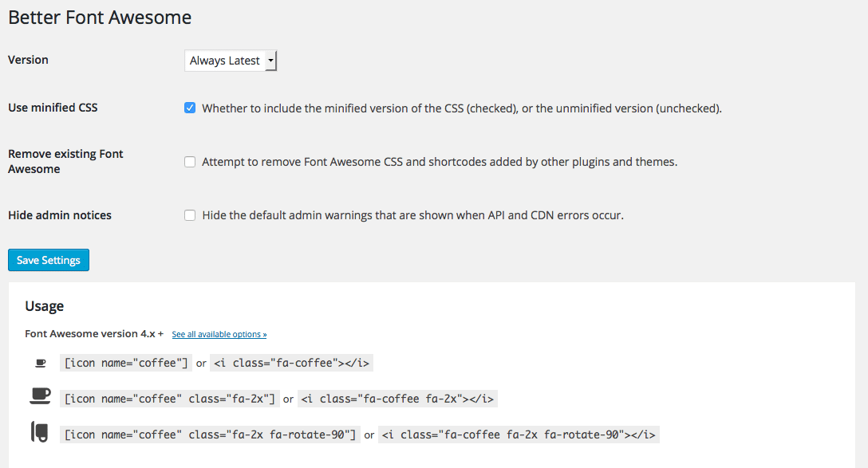Screen dimensions: 868x468
Task: Open the 'See all available options' link
Action: click(x=219, y=335)
